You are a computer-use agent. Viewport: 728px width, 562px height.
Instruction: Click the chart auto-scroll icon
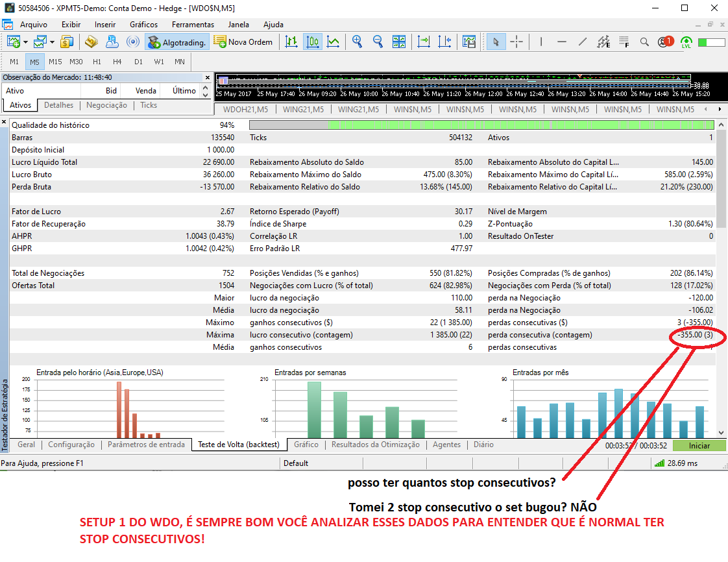pyautogui.click(x=424, y=42)
